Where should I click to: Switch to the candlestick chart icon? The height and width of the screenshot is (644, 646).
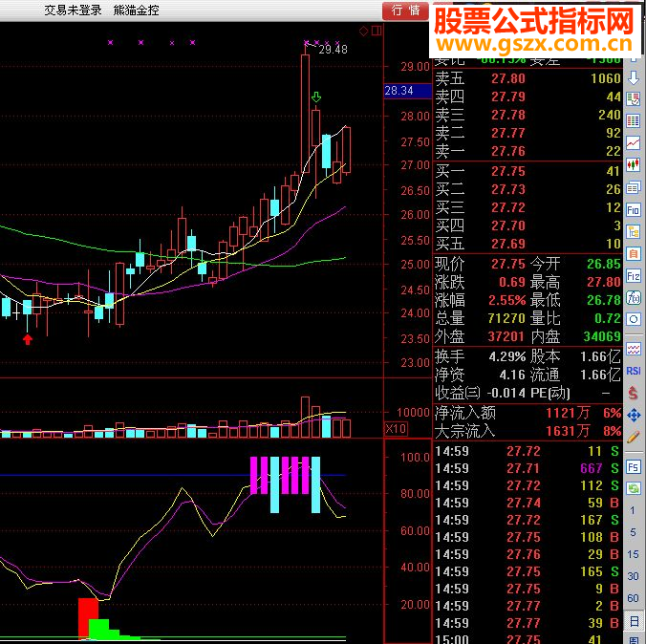click(634, 164)
